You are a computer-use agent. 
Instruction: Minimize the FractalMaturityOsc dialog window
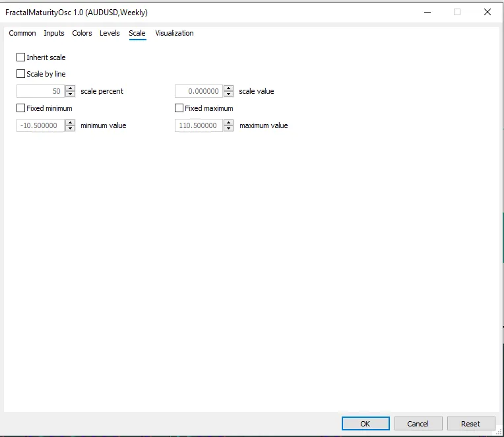tap(427, 13)
